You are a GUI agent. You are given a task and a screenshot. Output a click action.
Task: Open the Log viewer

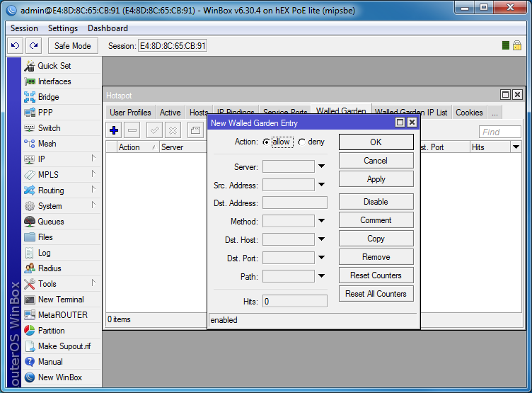coord(62,253)
